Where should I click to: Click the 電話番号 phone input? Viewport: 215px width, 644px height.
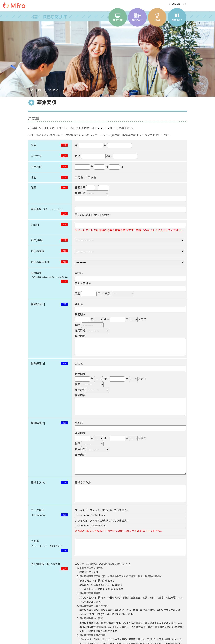pyautogui.click(x=130, y=209)
